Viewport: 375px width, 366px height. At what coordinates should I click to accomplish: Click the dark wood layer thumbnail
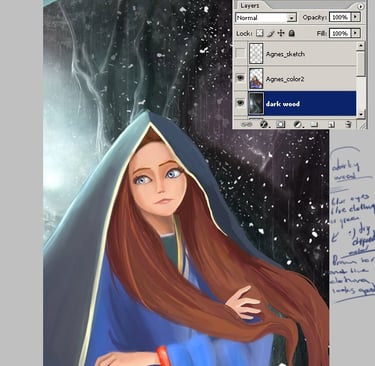click(x=256, y=104)
